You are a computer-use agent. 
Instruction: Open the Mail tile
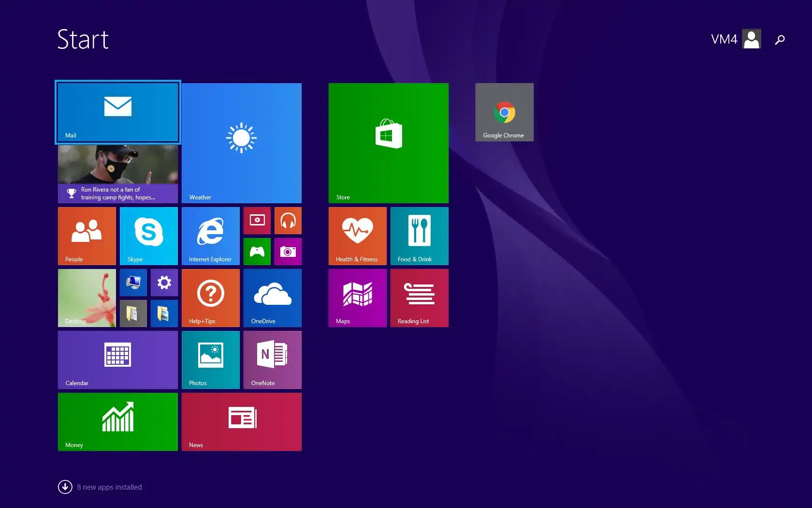click(x=118, y=112)
